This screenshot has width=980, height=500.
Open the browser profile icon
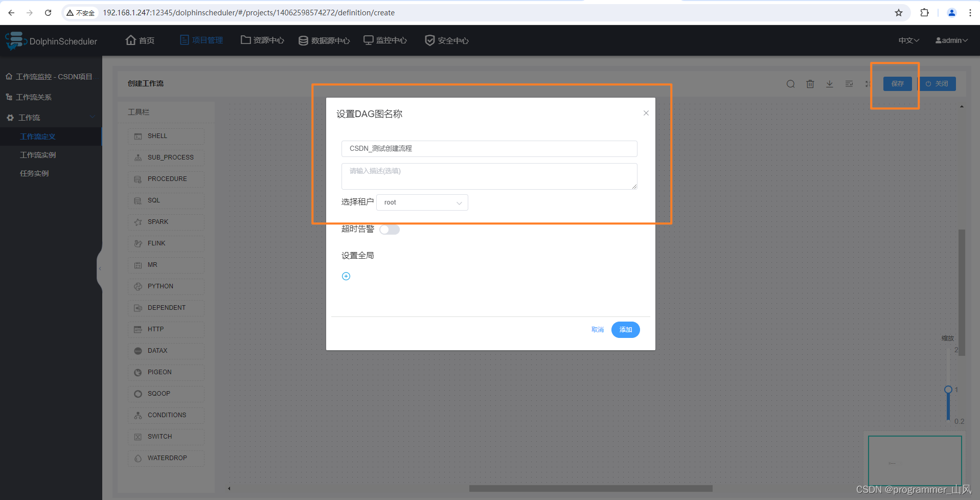click(x=952, y=13)
